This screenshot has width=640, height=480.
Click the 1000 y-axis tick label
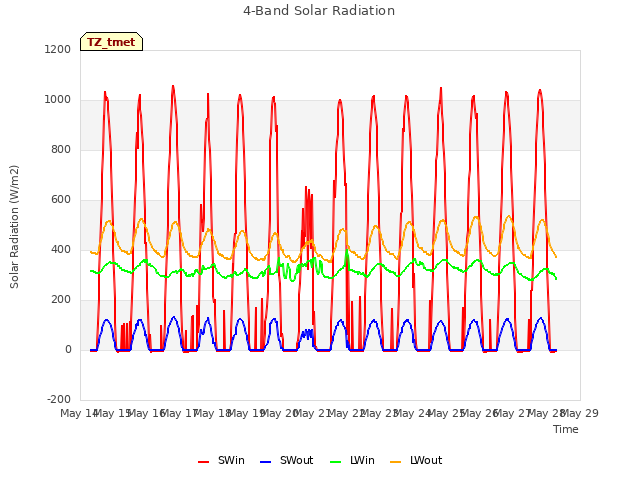click(x=58, y=100)
